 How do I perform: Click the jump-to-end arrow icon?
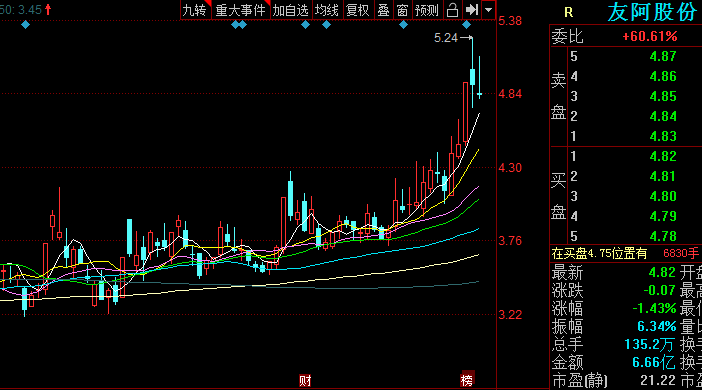[471, 10]
